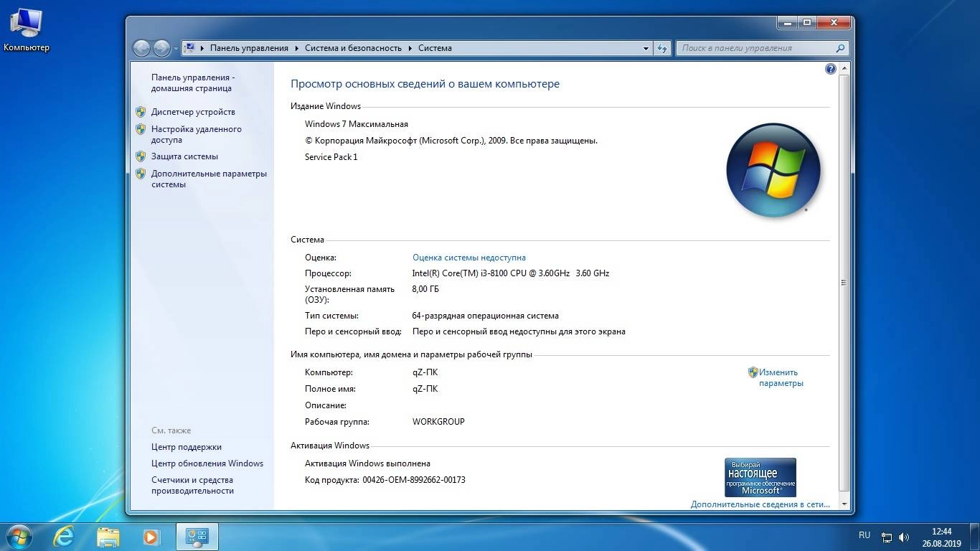Viewport: 980px width, 551px height.
Task: Click the processor value Intel(R) Core(TM) i3-8100
Action: coord(510,273)
